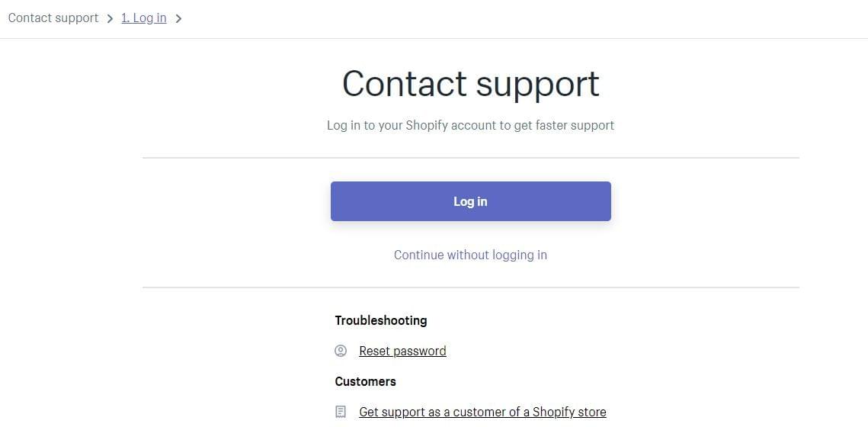Click the Customers section heading
The image size is (868, 427).
click(x=365, y=381)
